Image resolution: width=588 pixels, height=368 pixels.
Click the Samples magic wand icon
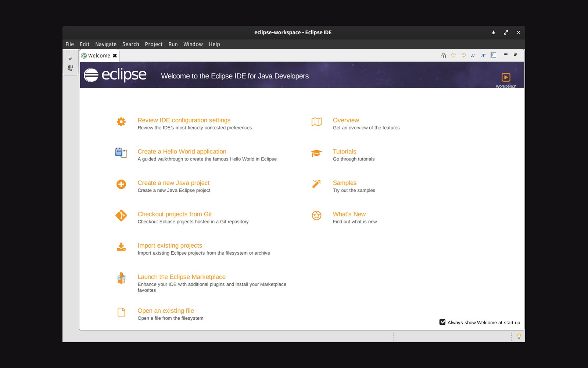coord(316,184)
